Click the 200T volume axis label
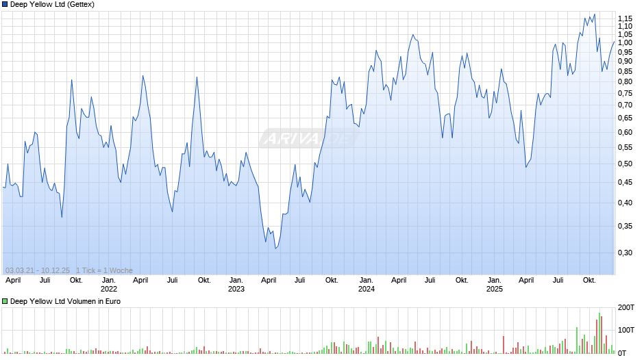This screenshot has width=644, height=360. (x=626, y=307)
